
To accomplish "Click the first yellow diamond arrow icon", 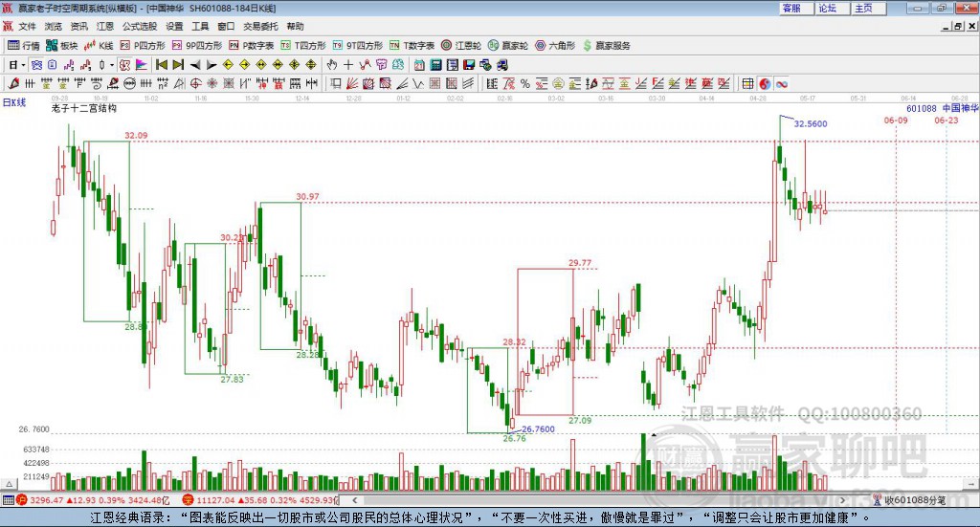I will (228, 65).
